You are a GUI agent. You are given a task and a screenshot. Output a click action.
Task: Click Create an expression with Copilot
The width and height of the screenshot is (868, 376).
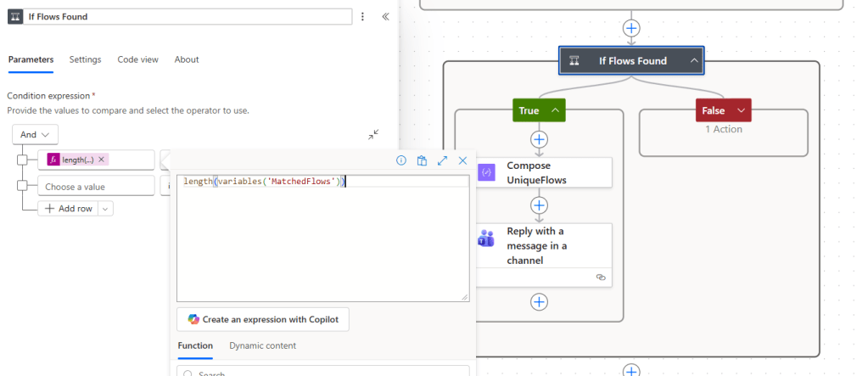pos(263,319)
